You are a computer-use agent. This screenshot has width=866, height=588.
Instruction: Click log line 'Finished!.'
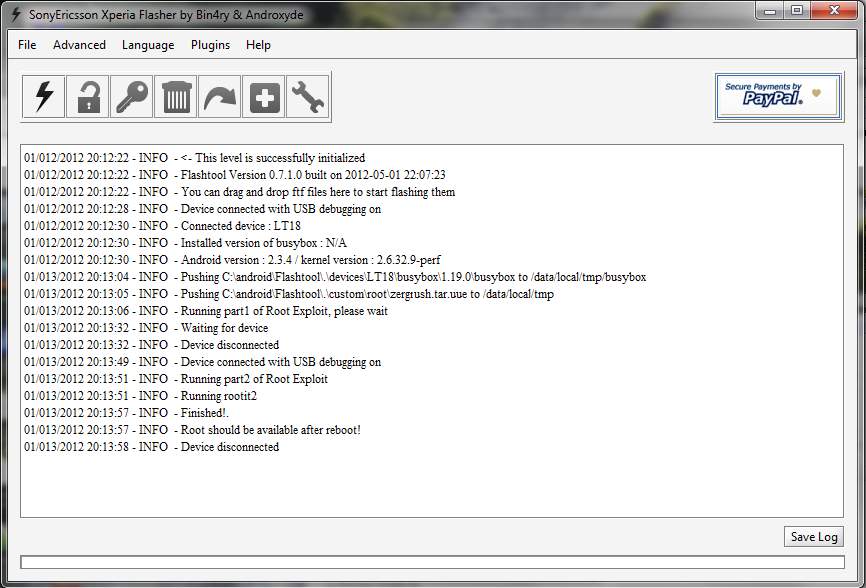[126, 413]
